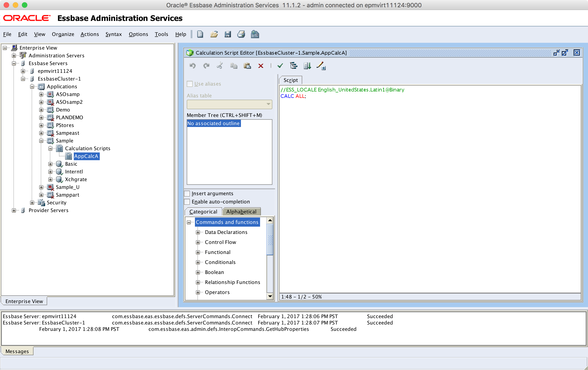Click the Paste clipboard icon in editor toolbar

pyautogui.click(x=247, y=66)
